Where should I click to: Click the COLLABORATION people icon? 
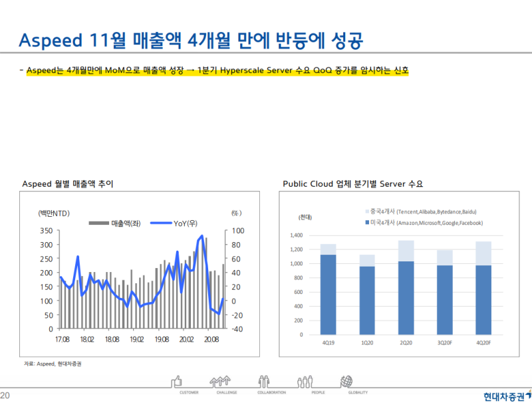point(263,380)
